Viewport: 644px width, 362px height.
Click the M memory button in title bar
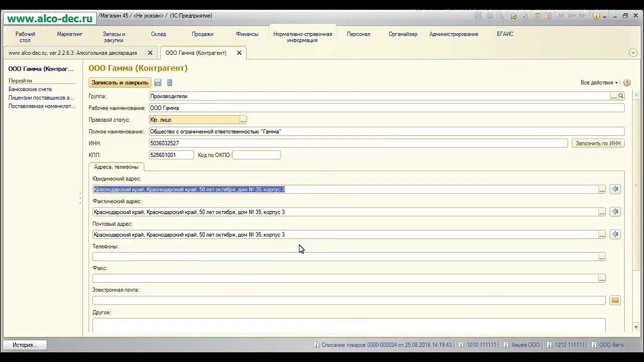pyautogui.click(x=561, y=16)
